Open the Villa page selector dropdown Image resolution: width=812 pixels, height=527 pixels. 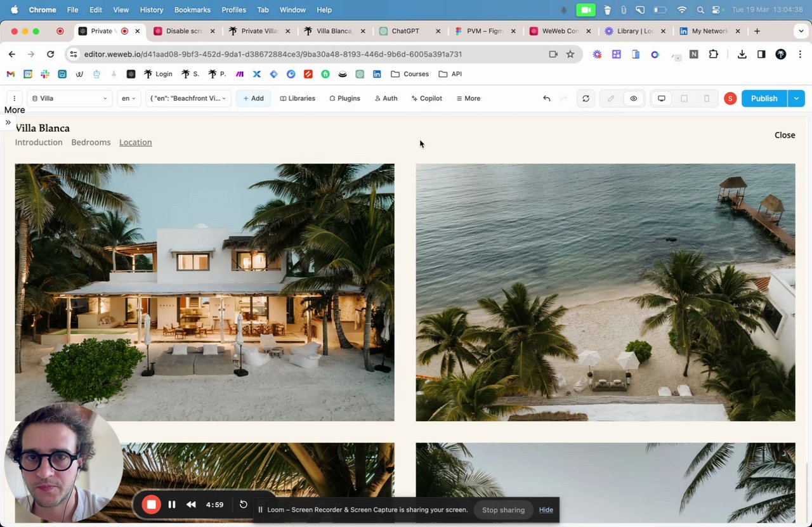coord(70,98)
